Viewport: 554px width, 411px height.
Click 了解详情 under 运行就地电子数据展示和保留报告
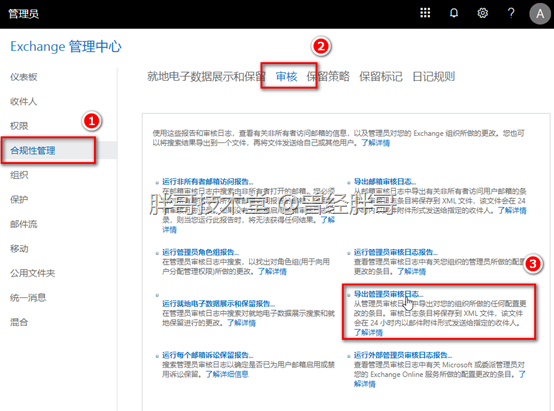coord(241,323)
